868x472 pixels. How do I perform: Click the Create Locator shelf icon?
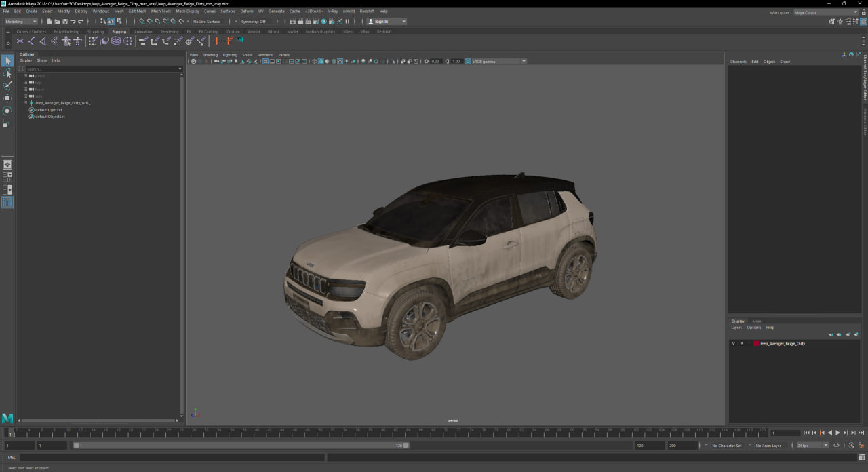pyautogui.click(x=20, y=41)
